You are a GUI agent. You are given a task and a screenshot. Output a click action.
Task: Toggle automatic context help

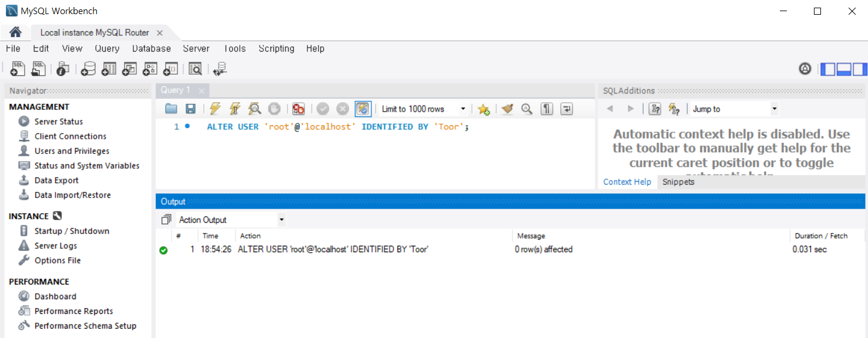tap(674, 109)
